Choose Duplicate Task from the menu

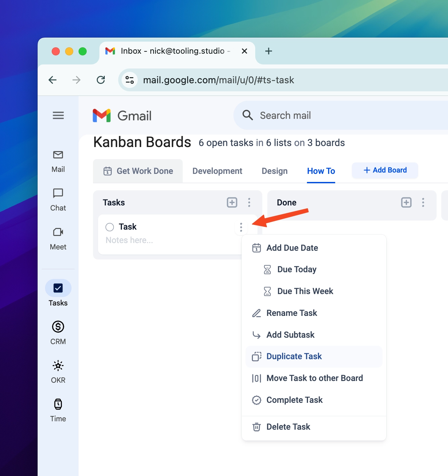(x=314, y=356)
